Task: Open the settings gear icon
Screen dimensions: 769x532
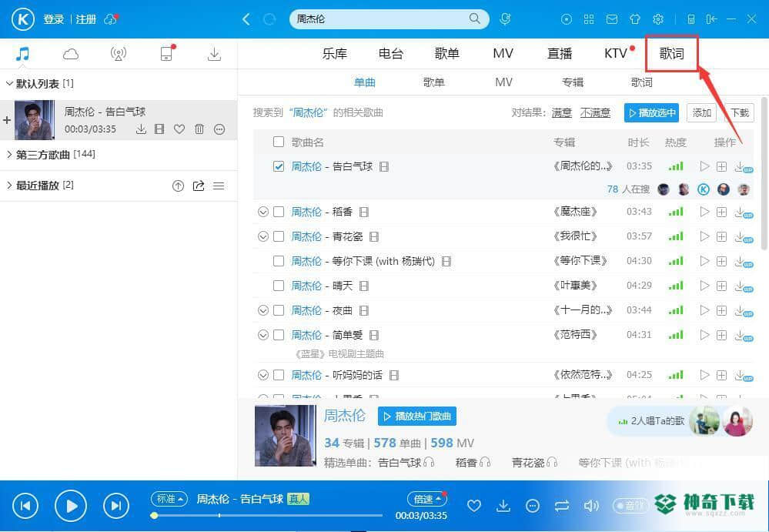Action: (x=657, y=19)
